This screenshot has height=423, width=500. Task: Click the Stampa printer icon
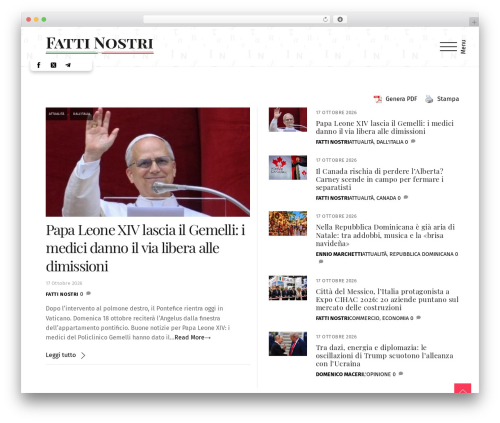(429, 99)
